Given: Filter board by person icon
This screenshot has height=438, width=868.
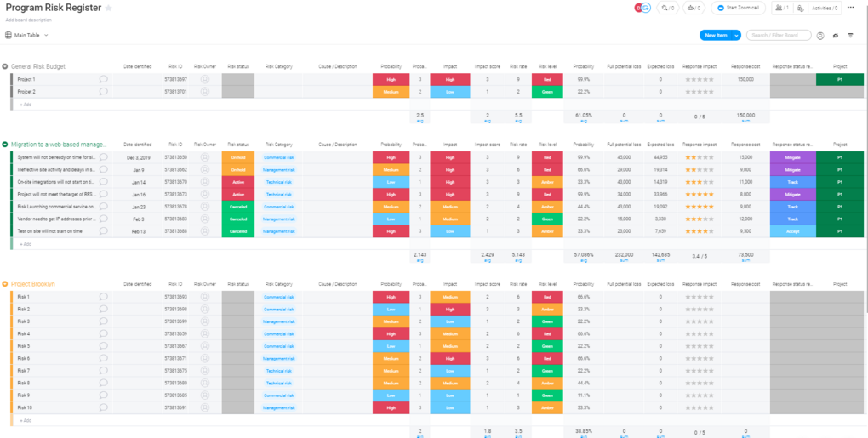Looking at the screenshot, I should pyautogui.click(x=820, y=36).
